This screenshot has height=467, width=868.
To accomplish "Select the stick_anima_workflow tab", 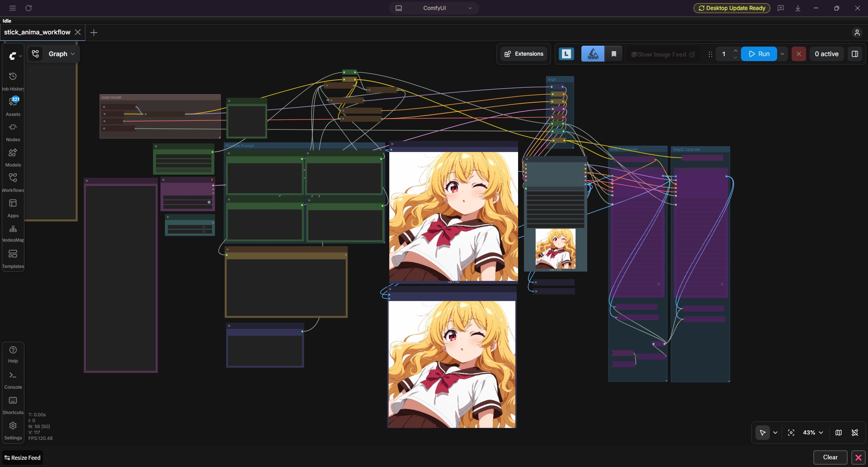I will pos(37,32).
